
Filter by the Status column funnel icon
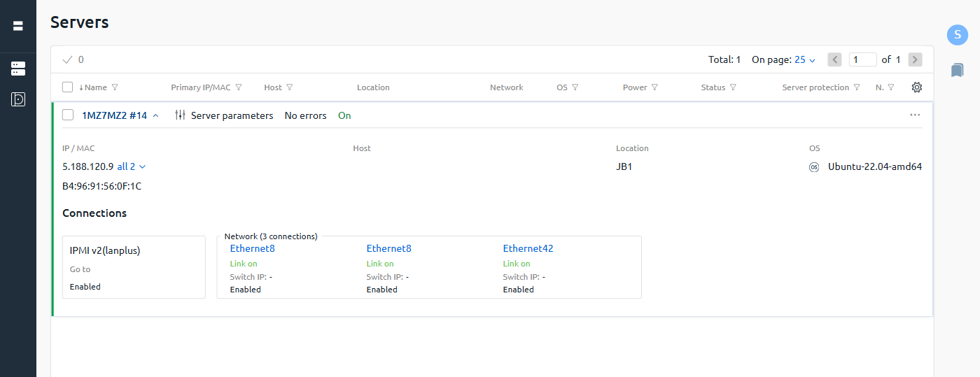pos(733,87)
